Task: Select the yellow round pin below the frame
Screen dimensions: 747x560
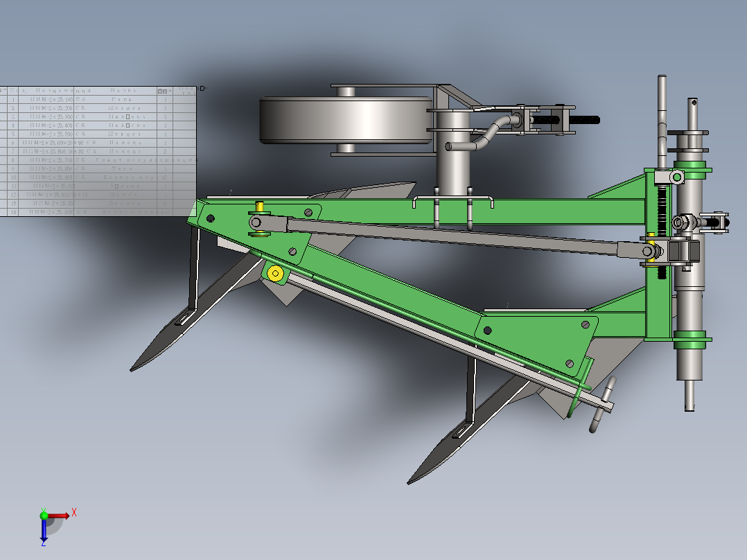Action: (275, 274)
